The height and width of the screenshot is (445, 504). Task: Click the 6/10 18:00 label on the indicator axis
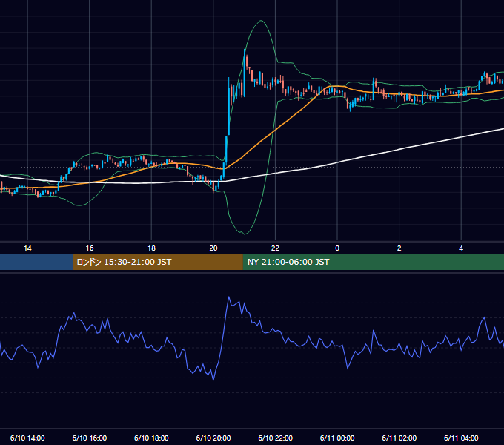(x=151, y=438)
